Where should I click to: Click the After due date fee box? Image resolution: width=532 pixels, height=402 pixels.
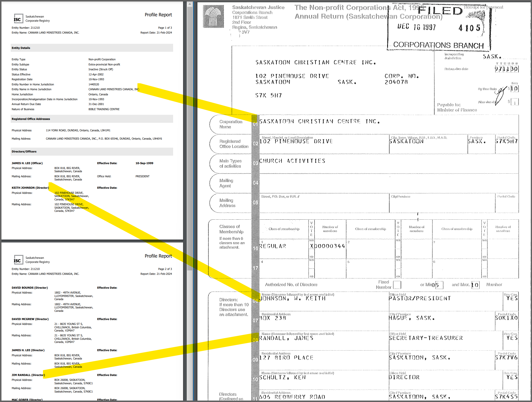(x=514, y=102)
